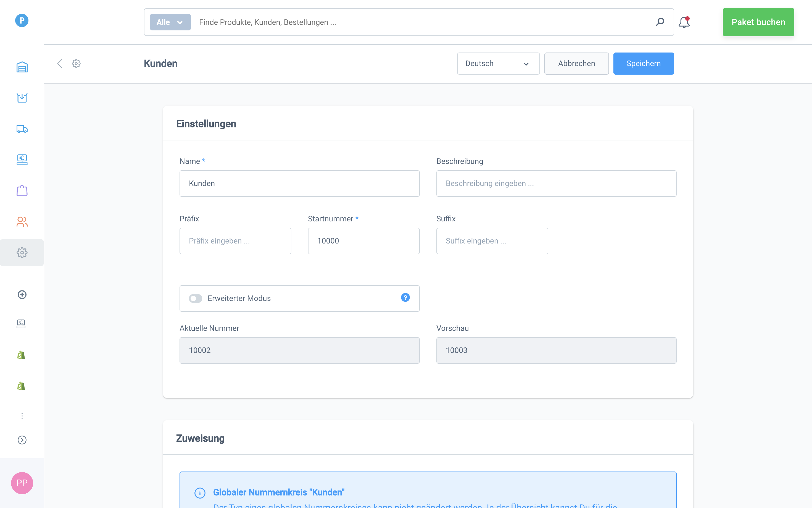Open the Deutsch language dropdown
The width and height of the screenshot is (812, 508).
pos(498,64)
